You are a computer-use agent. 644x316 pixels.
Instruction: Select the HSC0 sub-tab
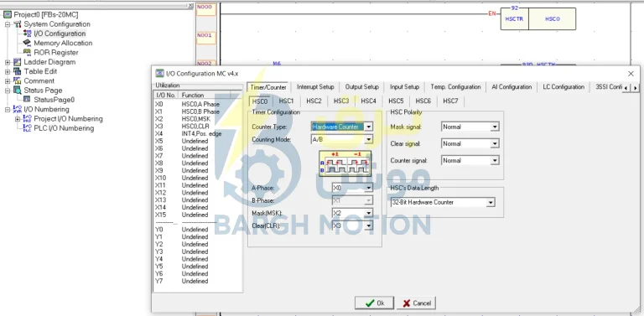click(260, 101)
